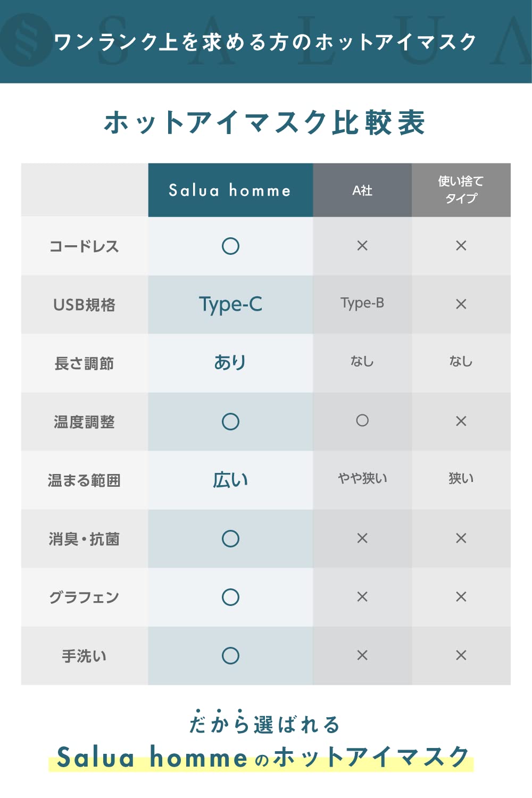Click the Type-B cell in the A社 column

pos(362,303)
